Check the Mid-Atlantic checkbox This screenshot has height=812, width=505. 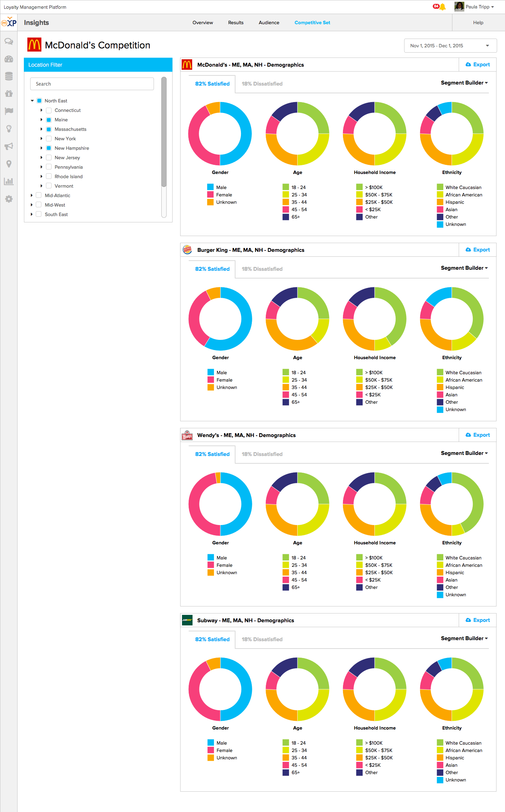pyautogui.click(x=39, y=195)
